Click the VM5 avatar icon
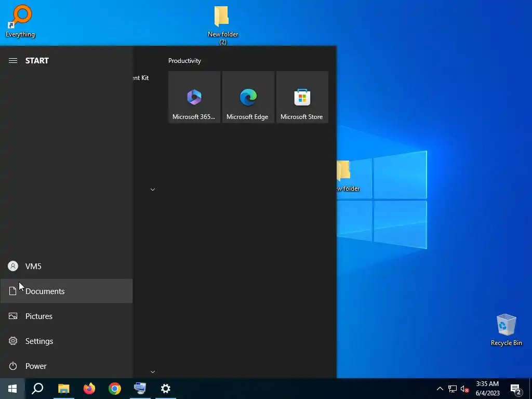Image resolution: width=532 pixels, height=399 pixels. click(x=13, y=267)
